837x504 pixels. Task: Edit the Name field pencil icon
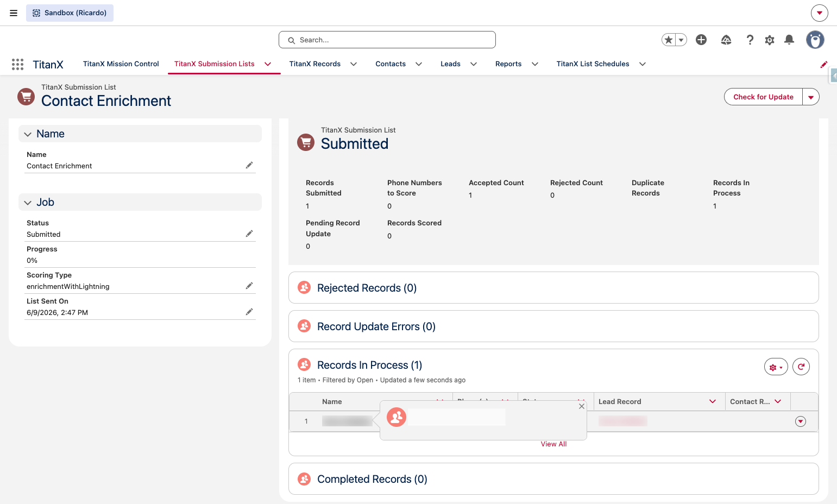(249, 165)
